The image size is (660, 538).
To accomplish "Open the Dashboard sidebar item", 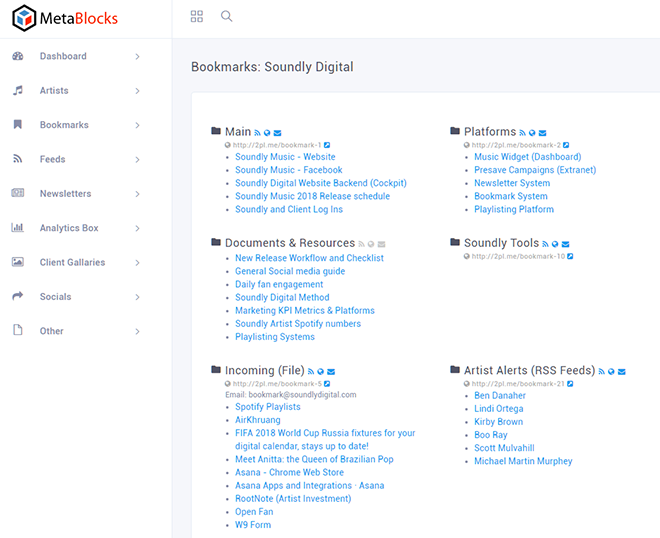I will [63, 56].
